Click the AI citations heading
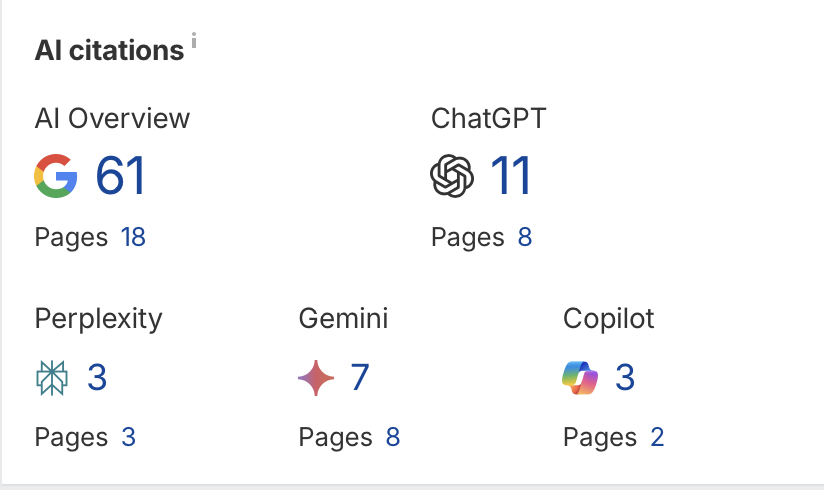The height and width of the screenshot is (490, 824). [109, 50]
